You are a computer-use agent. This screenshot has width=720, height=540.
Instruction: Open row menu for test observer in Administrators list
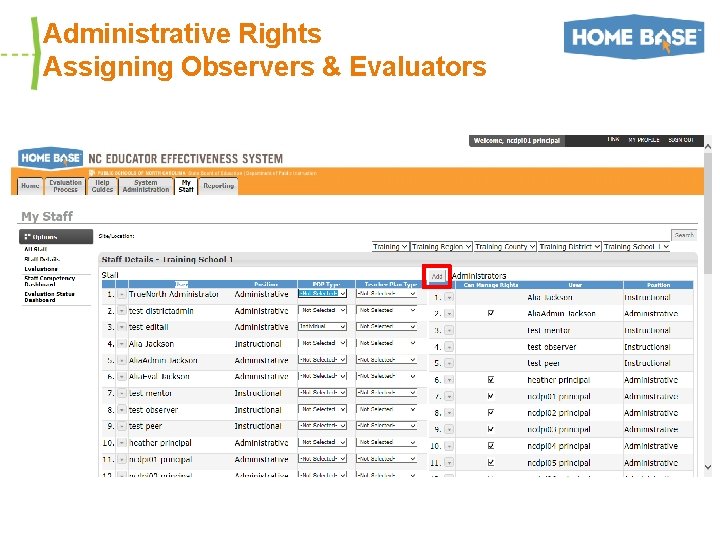pyautogui.click(x=449, y=347)
